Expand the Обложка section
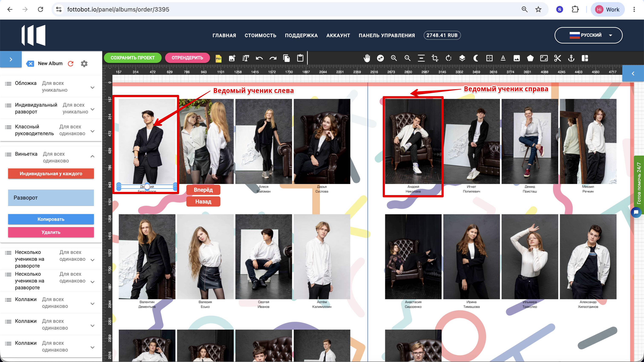The image size is (644, 362). click(x=92, y=87)
